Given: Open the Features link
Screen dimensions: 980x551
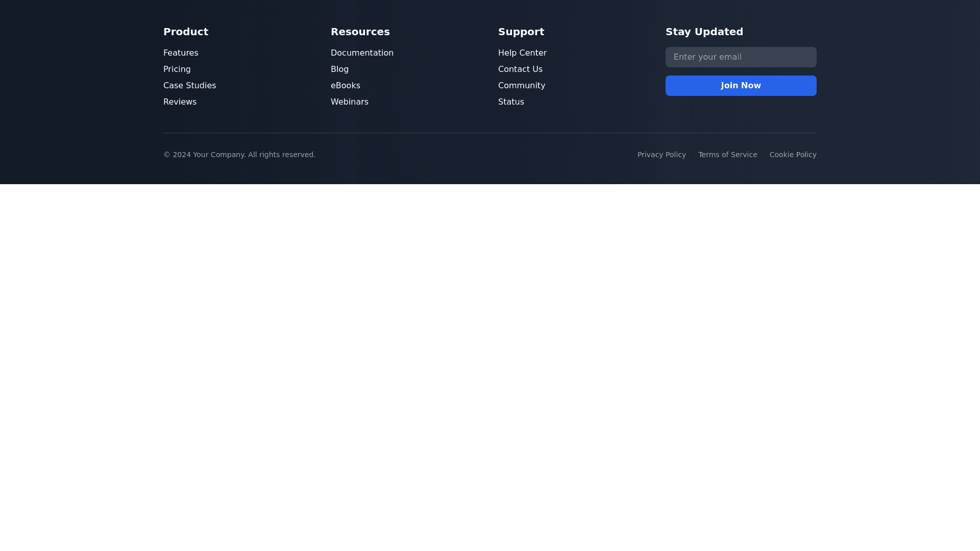Looking at the screenshot, I should coord(181,53).
